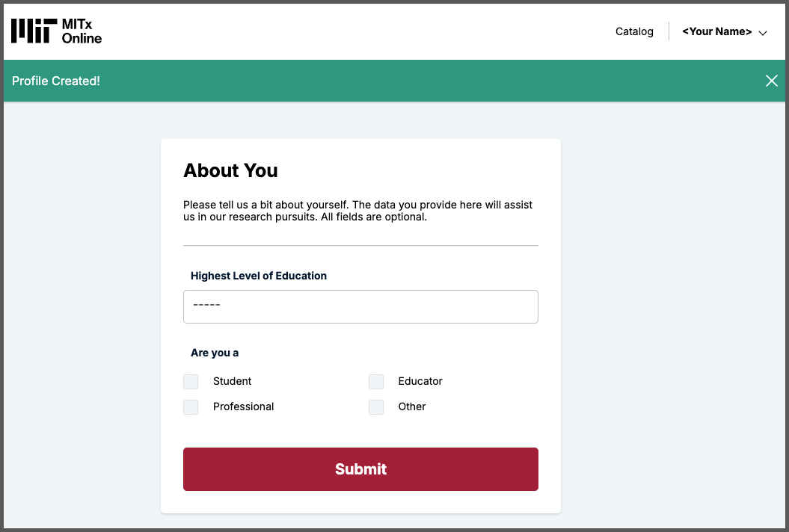Check the Student checkbox
The width and height of the screenshot is (789, 532).
tap(191, 381)
